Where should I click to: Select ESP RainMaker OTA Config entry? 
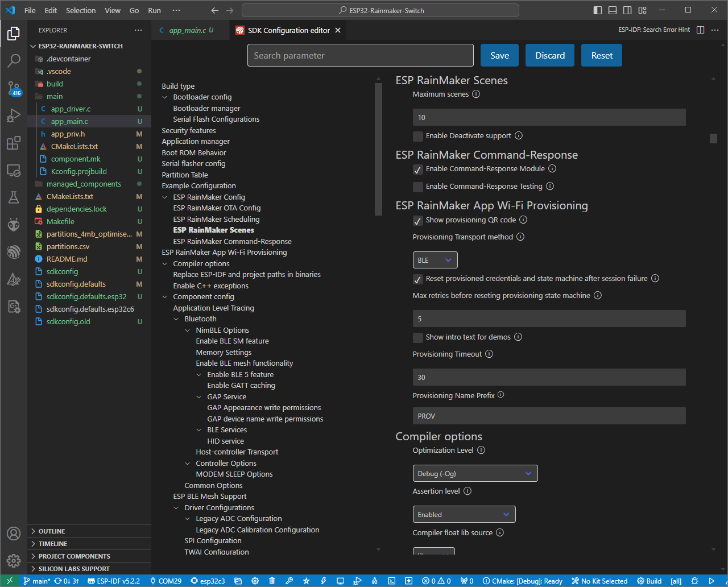coord(217,208)
